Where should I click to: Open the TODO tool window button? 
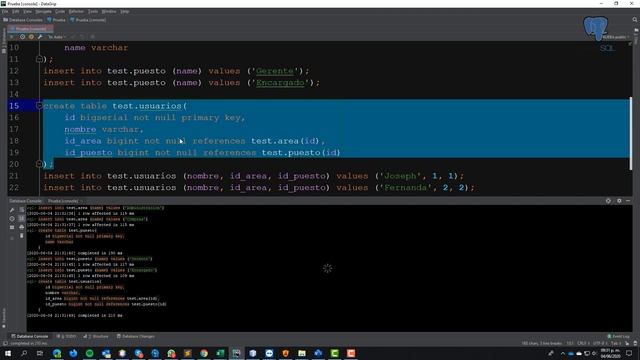pyautogui.click(x=67, y=336)
